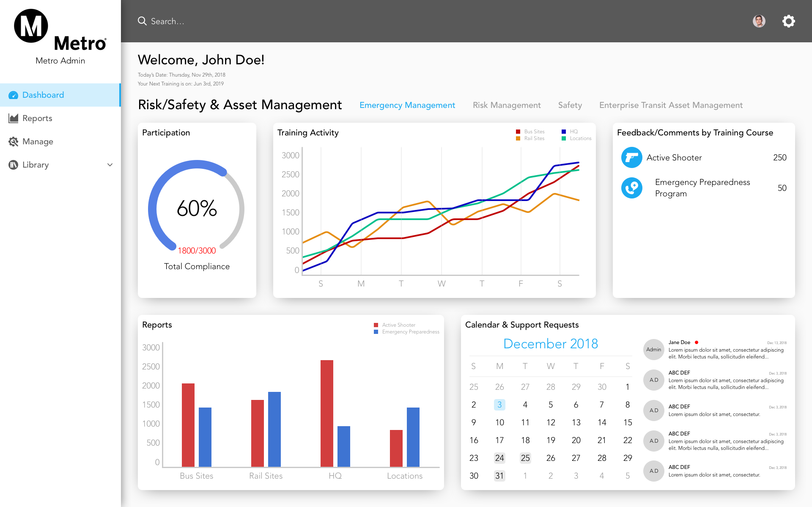The width and height of the screenshot is (812, 507).
Task: Open the user profile avatar
Action: [759, 21]
